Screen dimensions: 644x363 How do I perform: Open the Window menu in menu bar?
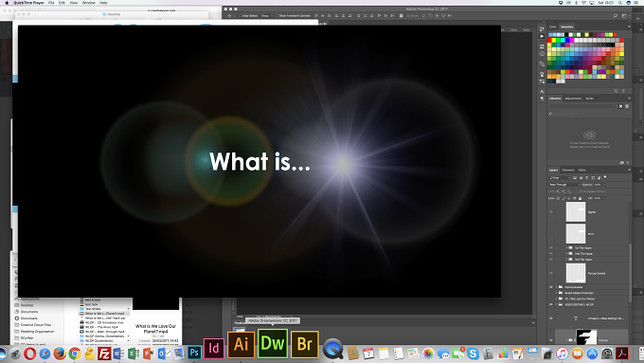(89, 3)
